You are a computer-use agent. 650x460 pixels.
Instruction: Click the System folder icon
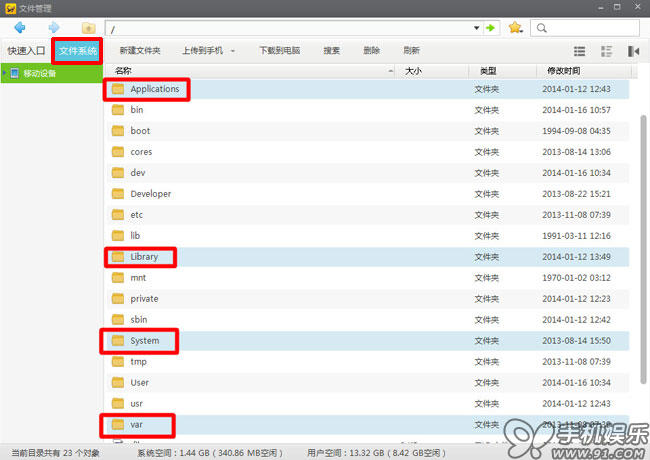(118, 341)
